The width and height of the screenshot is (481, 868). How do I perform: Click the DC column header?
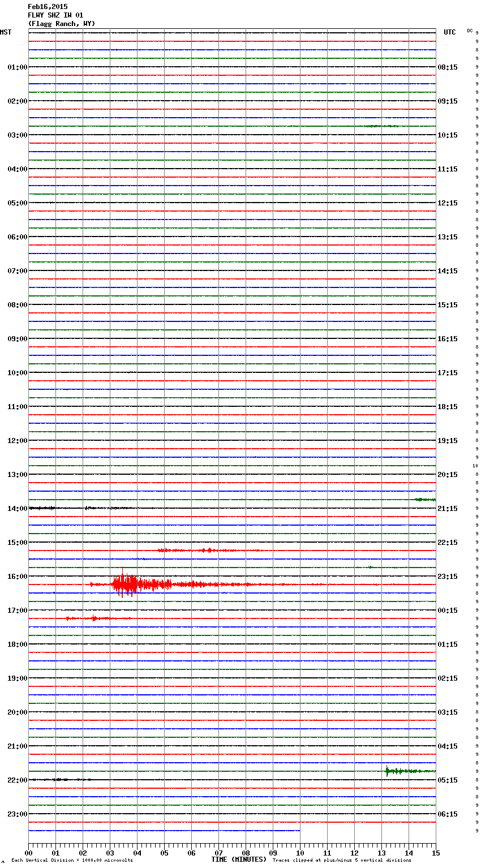coord(470,31)
